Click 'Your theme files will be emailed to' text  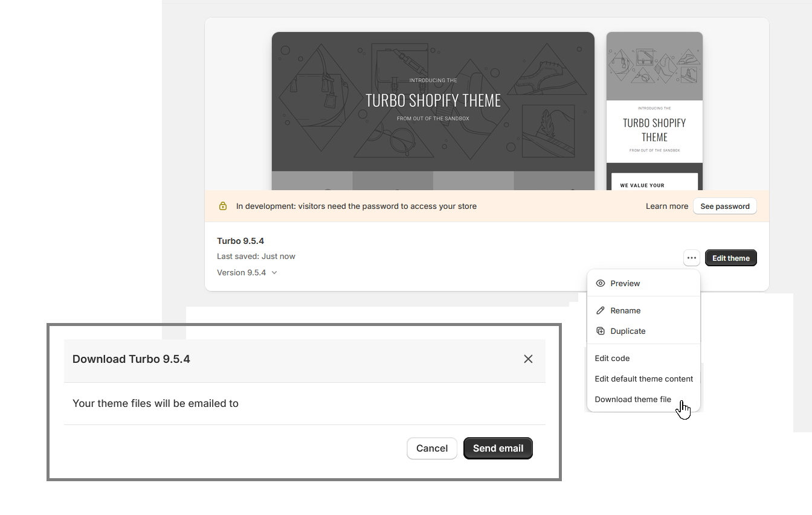(155, 403)
